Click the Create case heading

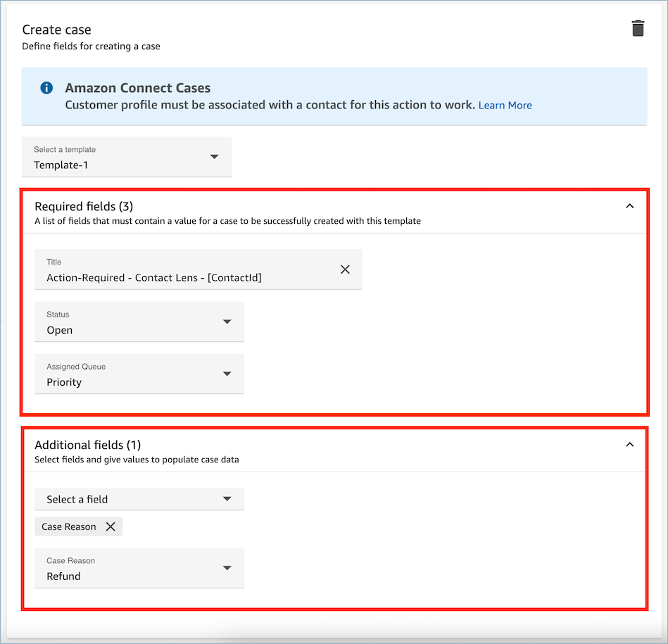pyautogui.click(x=57, y=30)
